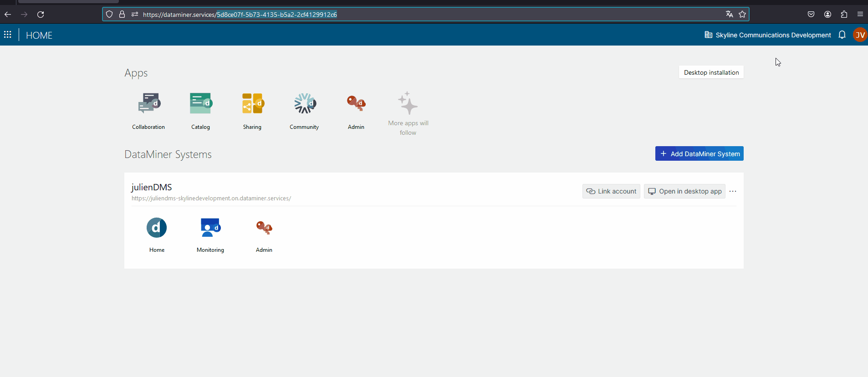The height and width of the screenshot is (377, 868).
Task: Bookmark this page with star
Action: click(x=742, y=14)
